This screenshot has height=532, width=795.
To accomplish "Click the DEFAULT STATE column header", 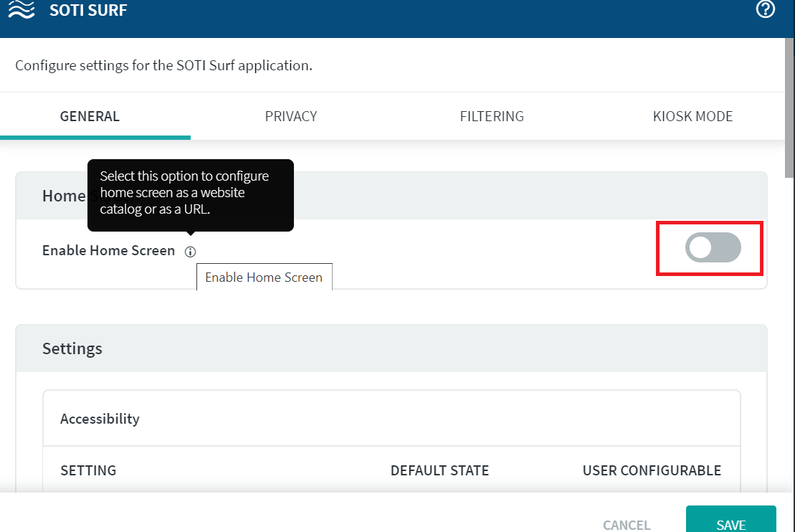I will click(x=439, y=470).
